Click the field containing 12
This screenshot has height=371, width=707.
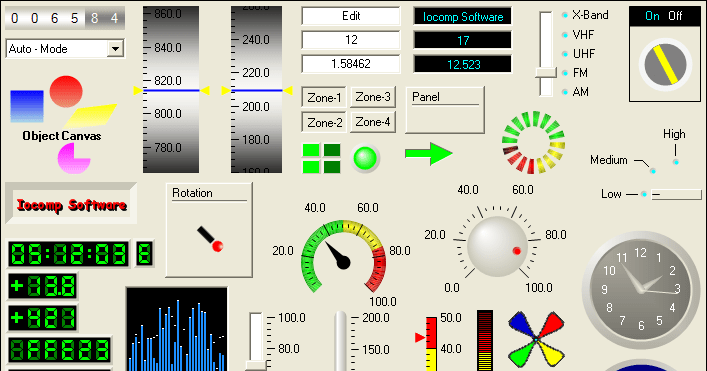tap(351, 40)
